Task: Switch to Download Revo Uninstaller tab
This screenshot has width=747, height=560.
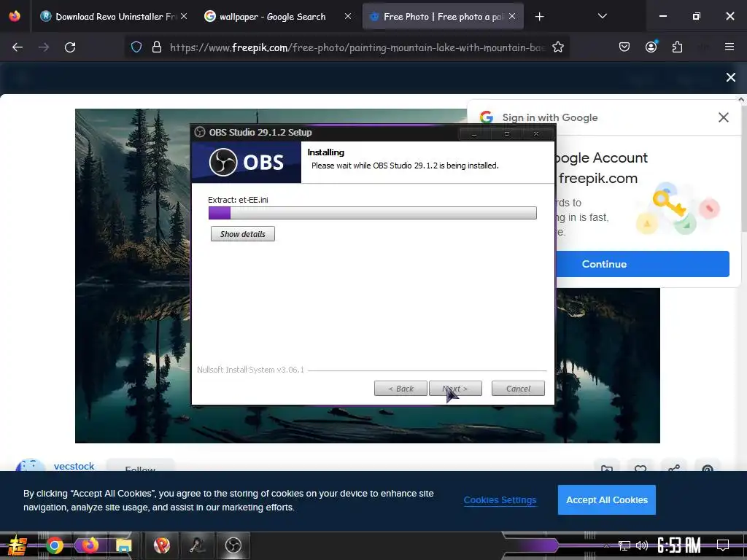Action: [x=114, y=17]
